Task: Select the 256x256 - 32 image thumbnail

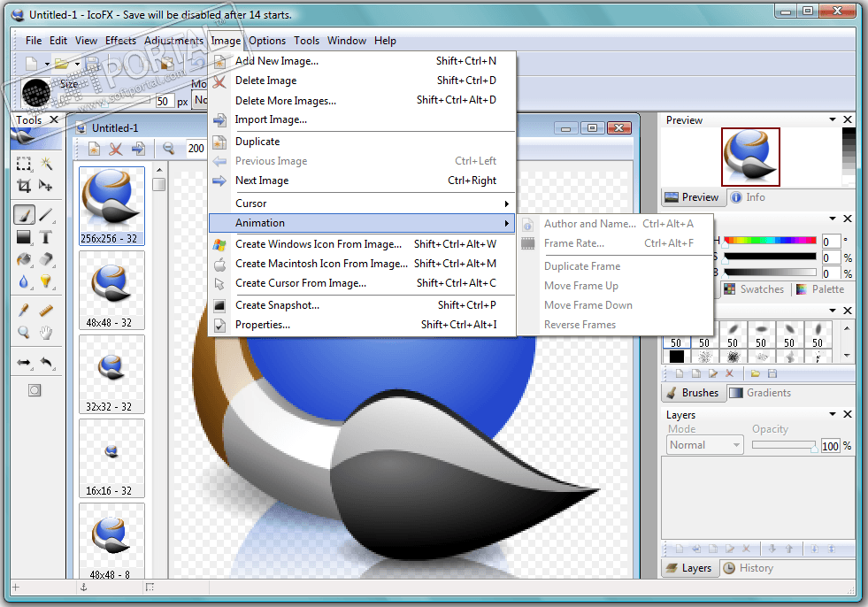Action: click(x=111, y=206)
